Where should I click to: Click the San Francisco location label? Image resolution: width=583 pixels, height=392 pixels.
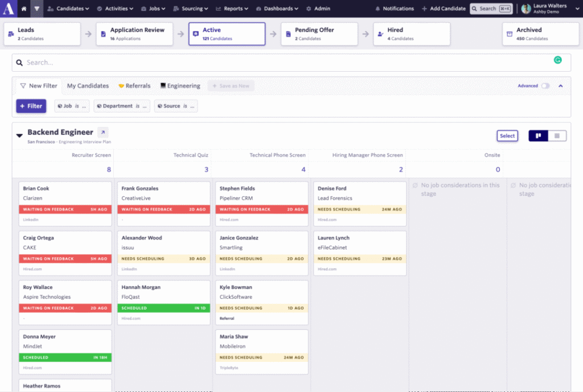(41, 142)
